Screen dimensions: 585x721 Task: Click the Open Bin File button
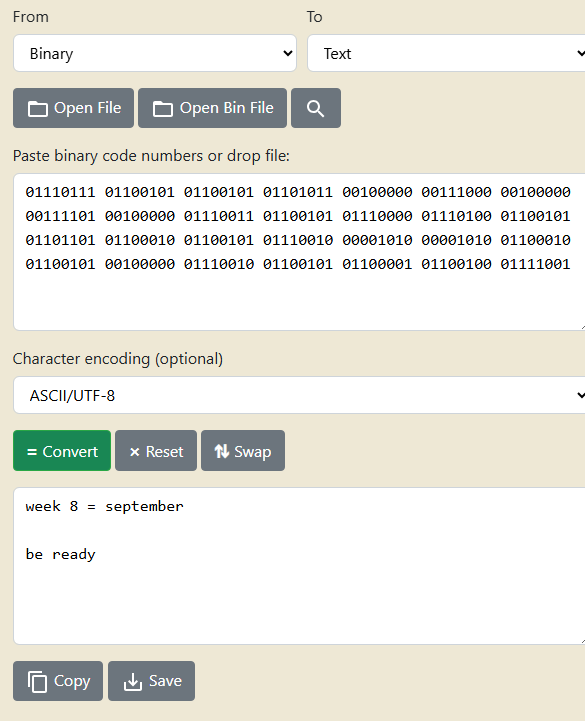coord(212,108)
